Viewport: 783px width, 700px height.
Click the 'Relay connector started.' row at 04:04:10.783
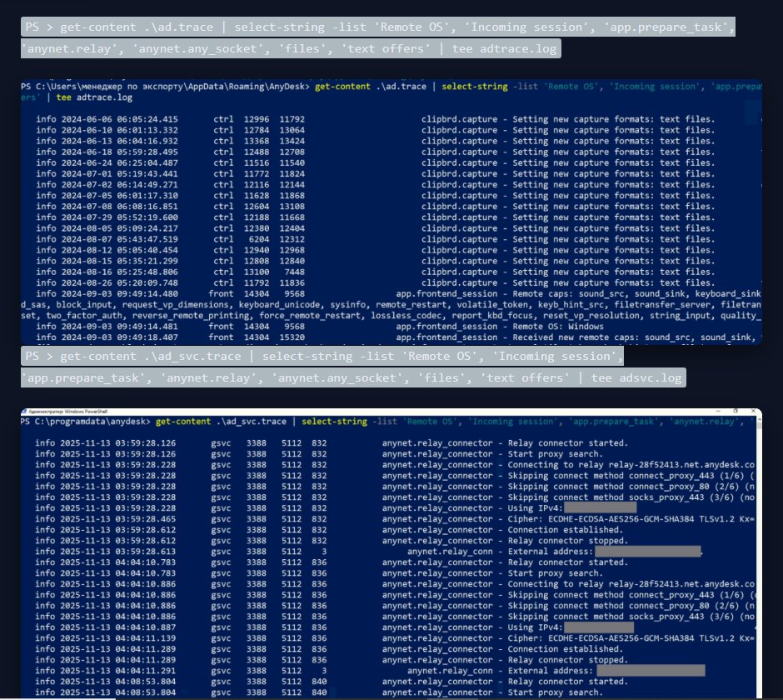pos(332,562)
